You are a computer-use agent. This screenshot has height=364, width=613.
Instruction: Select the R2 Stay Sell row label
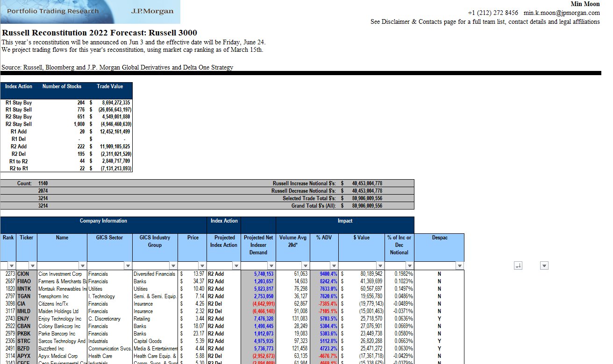[x=19, y=124]
